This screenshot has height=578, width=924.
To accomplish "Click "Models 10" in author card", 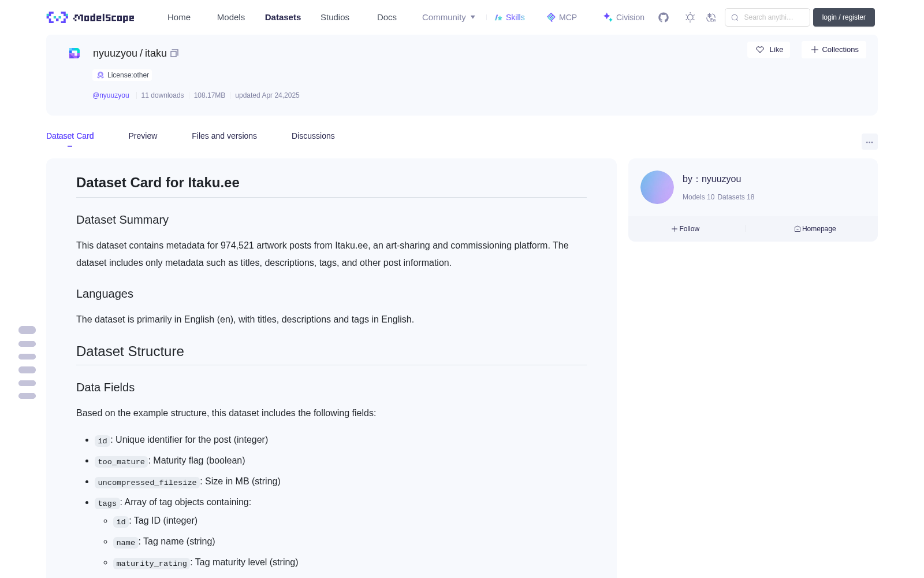I will coord(698,197).
